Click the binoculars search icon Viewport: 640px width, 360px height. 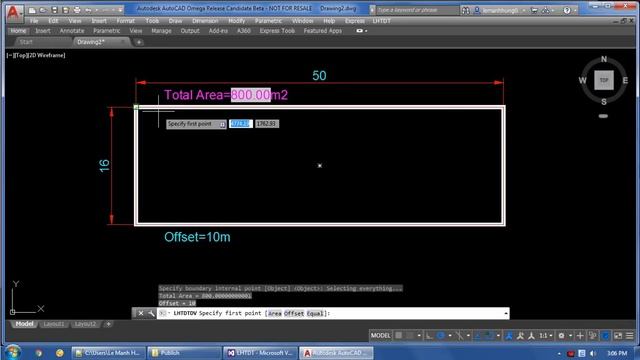(466, 10)
